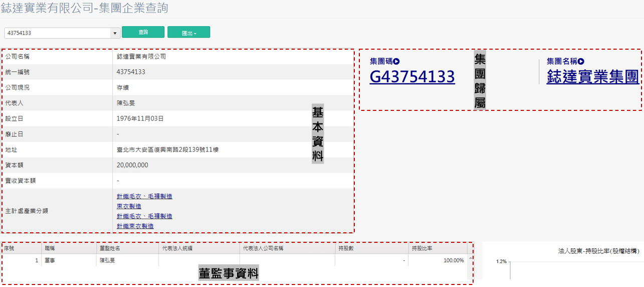This screenshot has height=287, width=644.
Task: Click the play icon beside 集團碼
Action: [396, 62]
